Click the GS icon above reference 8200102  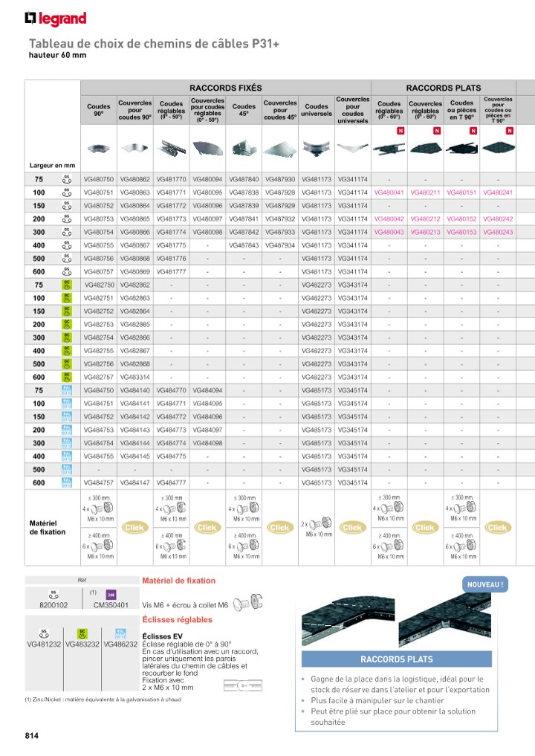tap(53, 594)
